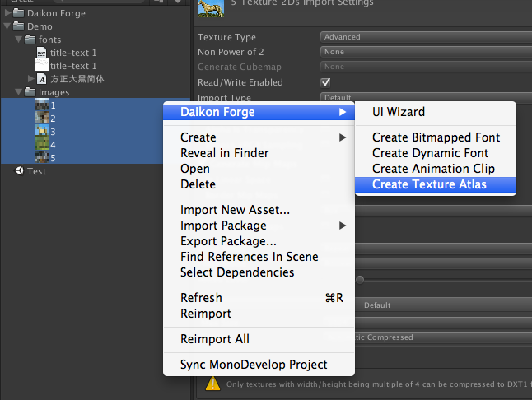Screen dimensions: 532x400
Task: Select the Demo folder label
Action: point(40,26)
